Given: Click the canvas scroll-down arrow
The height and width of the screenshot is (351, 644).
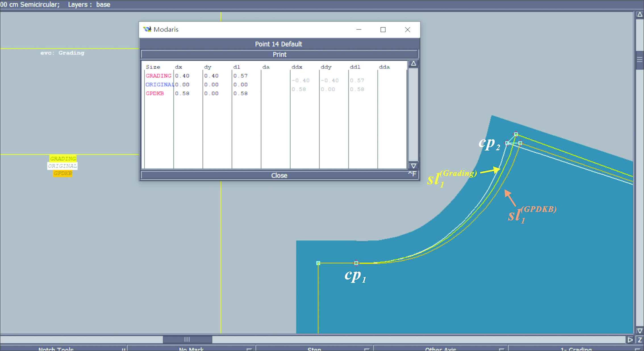Looking at the screenshot, I should (640, 331).
